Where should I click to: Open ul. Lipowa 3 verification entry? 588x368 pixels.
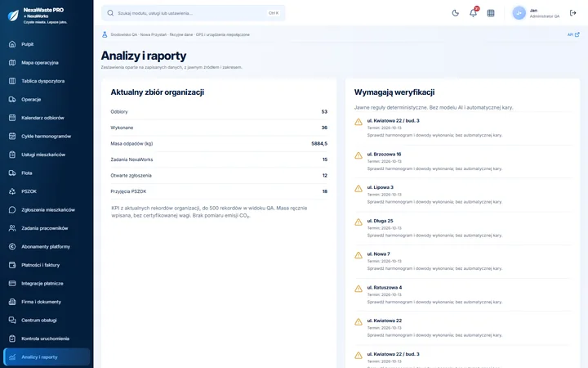click(x=463, y=194)
